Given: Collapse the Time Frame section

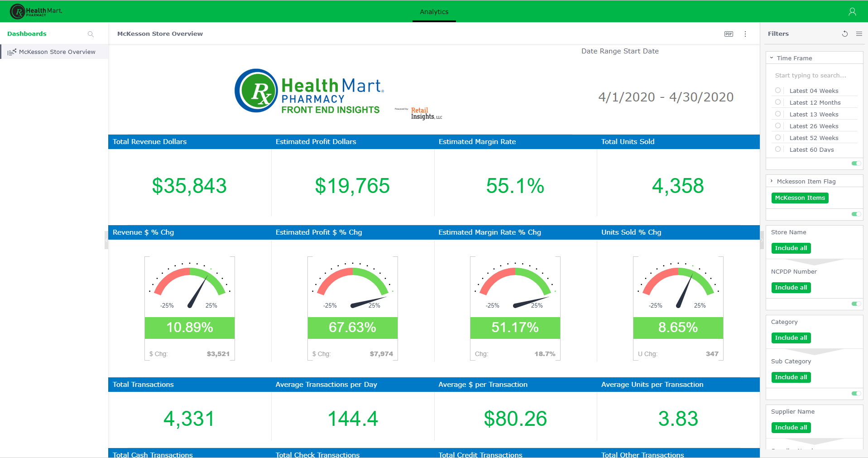Looking at the screenshot, I should (772, 58).
